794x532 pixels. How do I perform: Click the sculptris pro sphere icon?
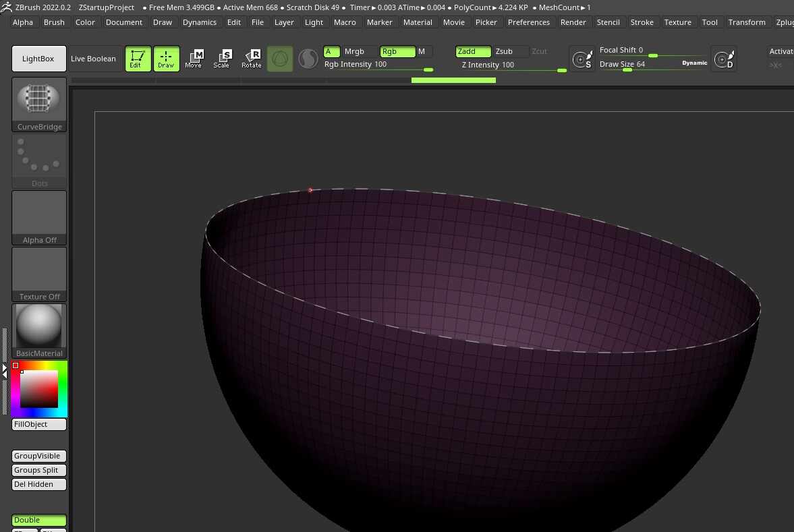click(308, 59)
